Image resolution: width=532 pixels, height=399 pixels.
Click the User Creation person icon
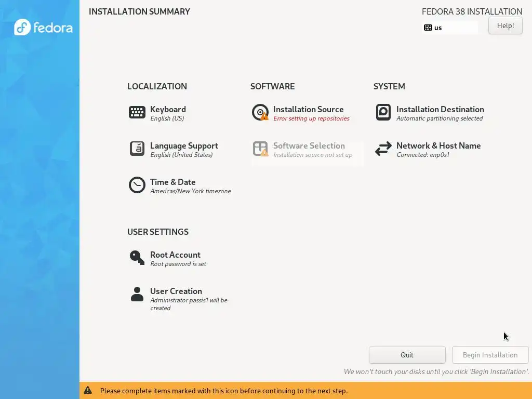pos(137,294)
